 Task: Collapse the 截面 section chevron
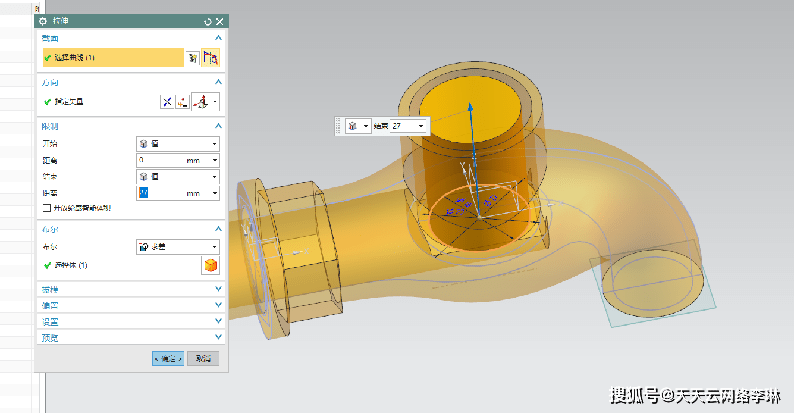[218, 38]
